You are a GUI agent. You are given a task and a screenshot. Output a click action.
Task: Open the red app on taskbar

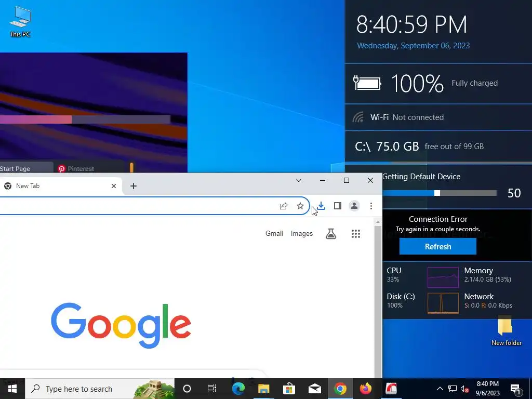[x=391, y=389]
